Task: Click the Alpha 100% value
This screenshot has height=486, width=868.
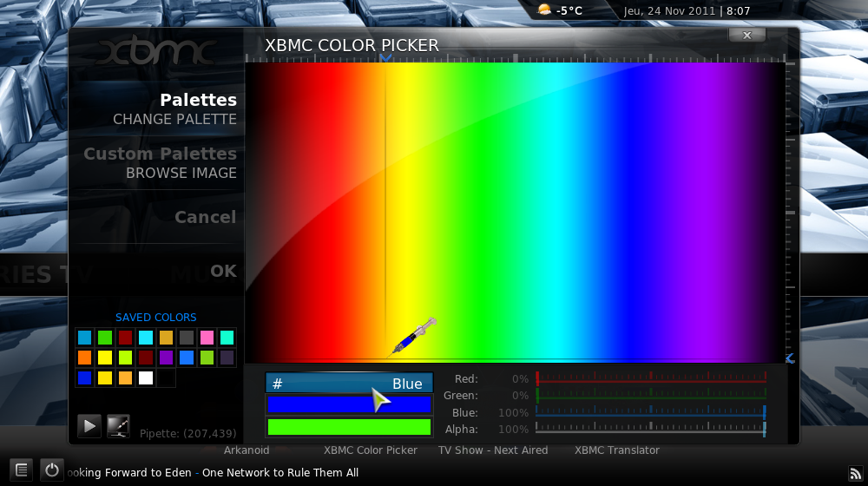Action: tap(513, 430)
